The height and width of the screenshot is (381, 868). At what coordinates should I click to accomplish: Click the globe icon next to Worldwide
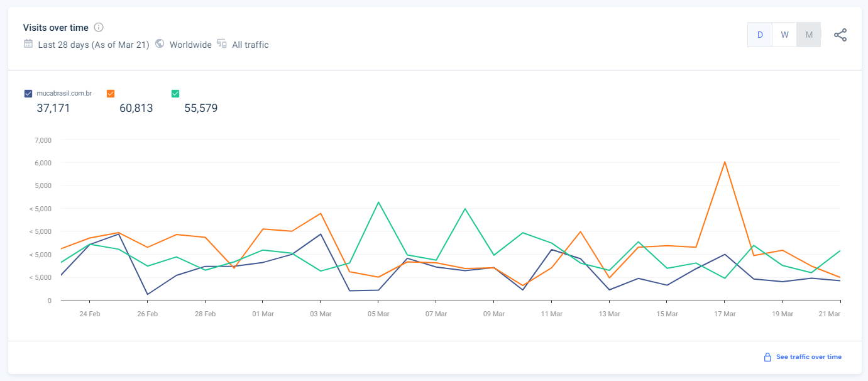pos(160,44)
